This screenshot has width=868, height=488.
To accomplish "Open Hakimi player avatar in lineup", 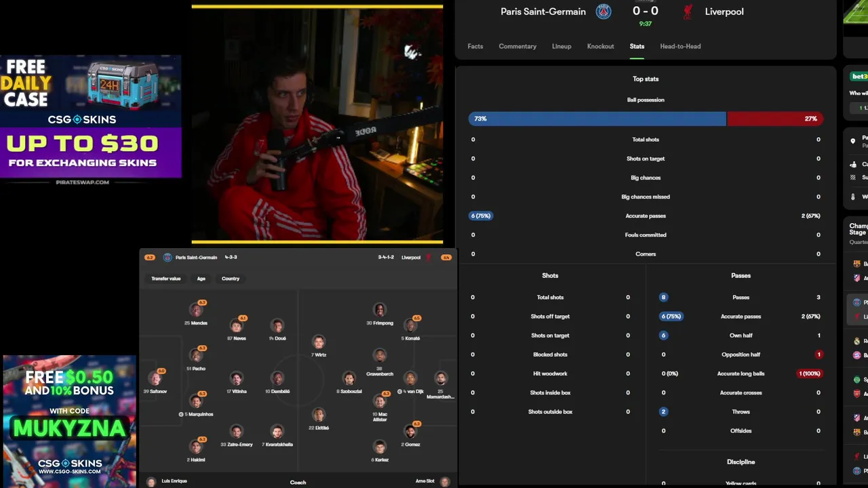I will coord(196,447).
